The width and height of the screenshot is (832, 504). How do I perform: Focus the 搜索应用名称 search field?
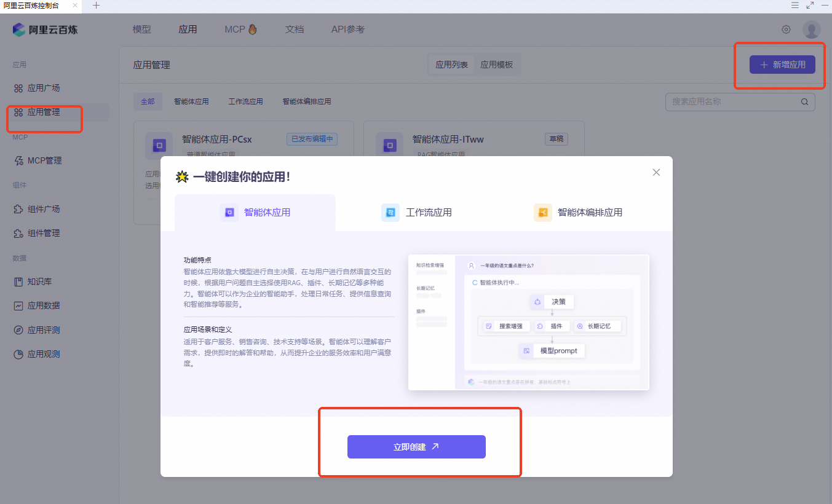coord(740,102)
